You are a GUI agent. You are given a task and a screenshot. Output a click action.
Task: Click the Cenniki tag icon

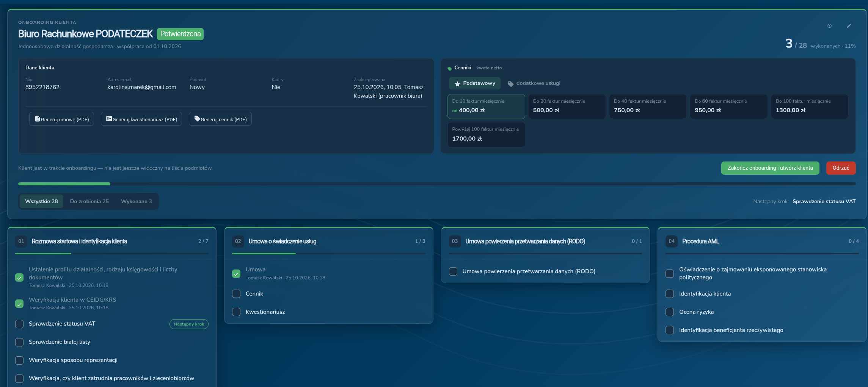point(450,68)
